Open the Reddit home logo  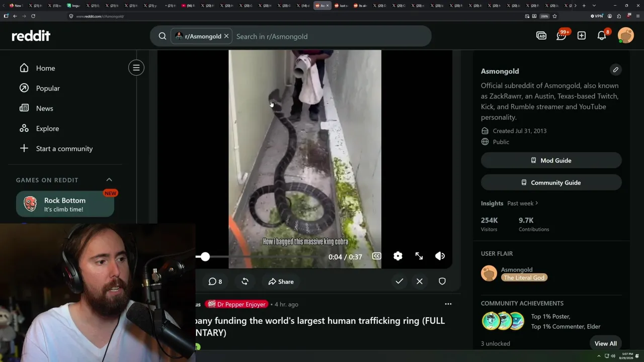pyautogui.click(x=31, y=36)
